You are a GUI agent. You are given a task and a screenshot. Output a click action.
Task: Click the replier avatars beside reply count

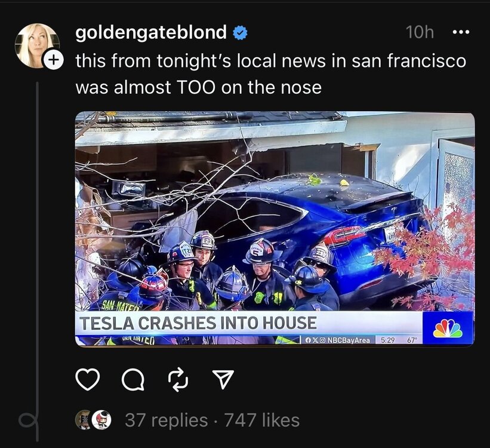coord(93,420)
